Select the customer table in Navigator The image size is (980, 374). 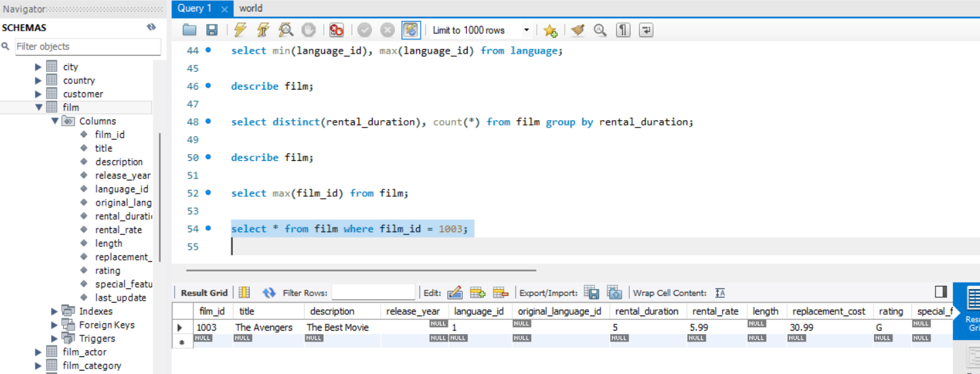83,94
